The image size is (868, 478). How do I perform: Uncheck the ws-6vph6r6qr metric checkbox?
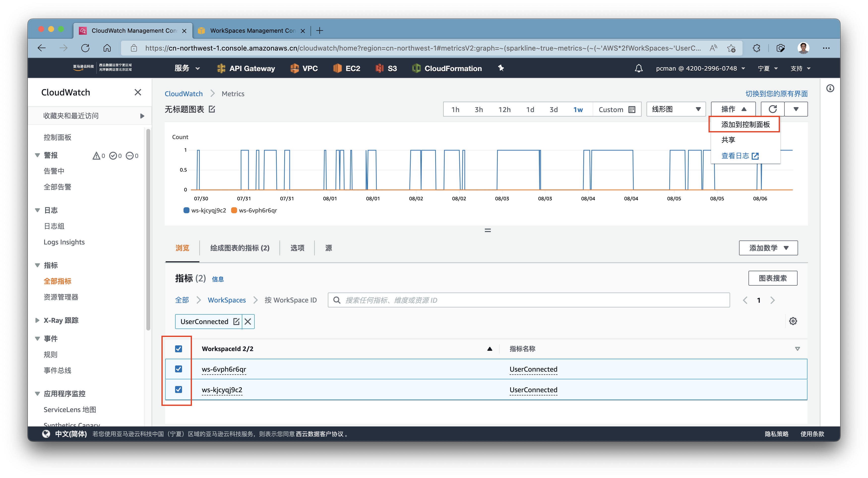click(179, 369)
